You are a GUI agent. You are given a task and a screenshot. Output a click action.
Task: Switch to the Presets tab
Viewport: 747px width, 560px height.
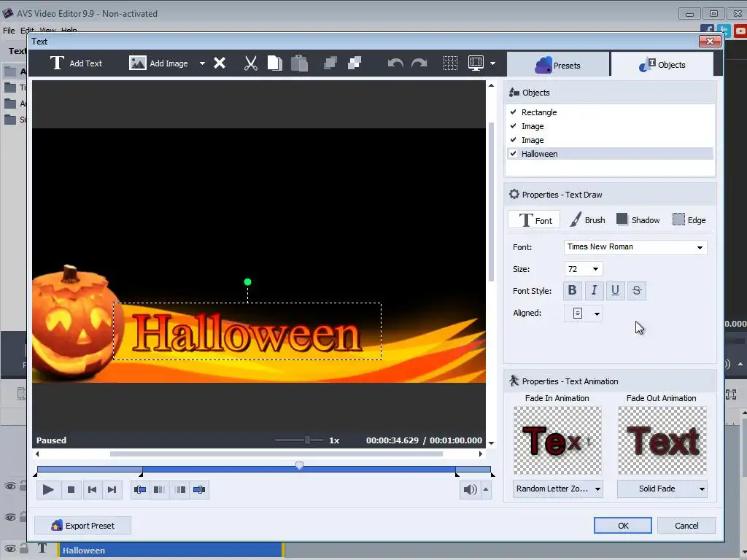click(x=557, y=65)
